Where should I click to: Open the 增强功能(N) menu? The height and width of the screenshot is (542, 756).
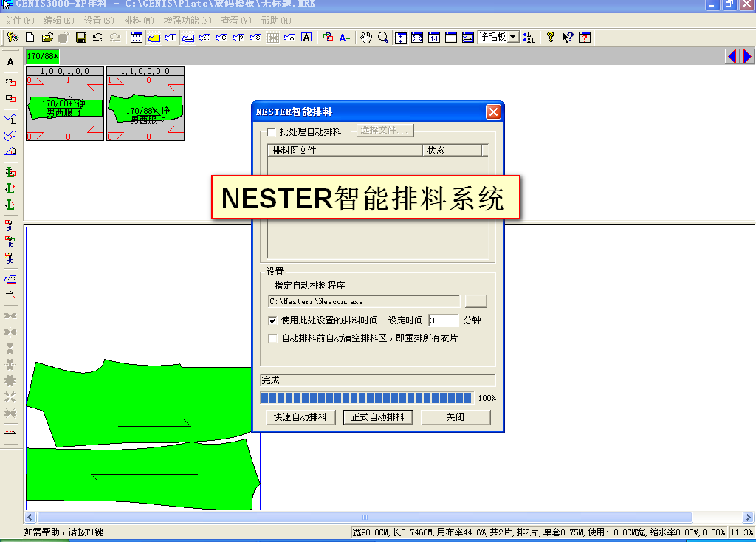(188, 20)
